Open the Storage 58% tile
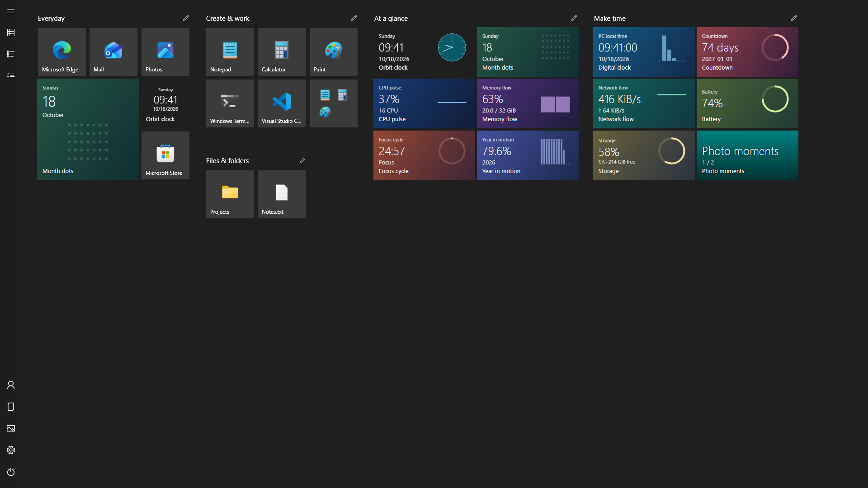 644,155
